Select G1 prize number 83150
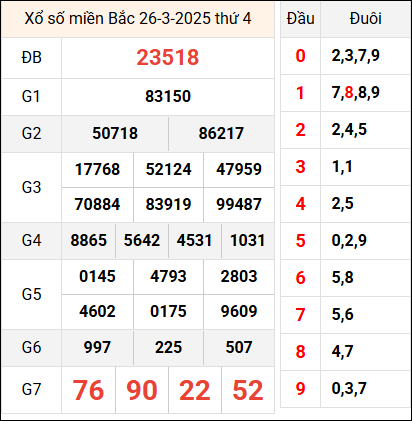 tap(168, 97)
